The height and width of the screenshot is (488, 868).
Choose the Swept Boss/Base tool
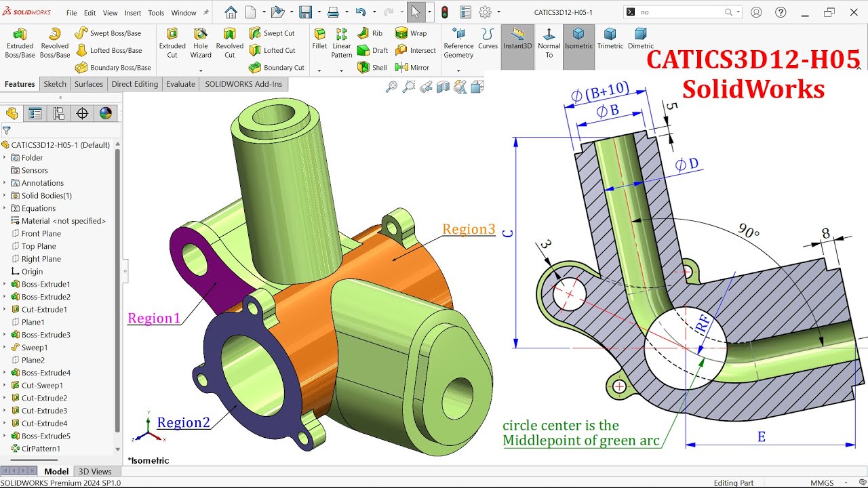coord(108,33)
